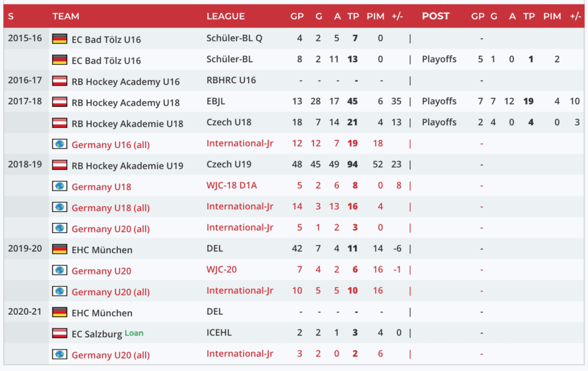Screen dimensions: 588x371
Task: Click the Austrian flag beside RB Hockey Akademie U19
Action: coord(60,165)
